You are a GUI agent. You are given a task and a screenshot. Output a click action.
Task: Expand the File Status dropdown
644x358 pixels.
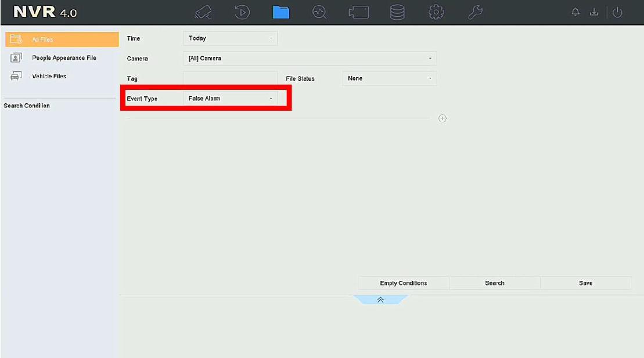click(389, 78)
